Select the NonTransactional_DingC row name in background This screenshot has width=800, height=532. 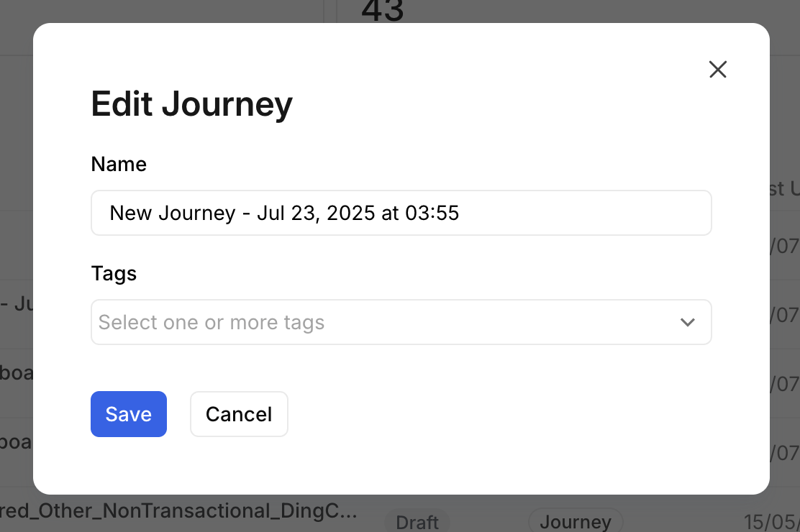(178, 512)
